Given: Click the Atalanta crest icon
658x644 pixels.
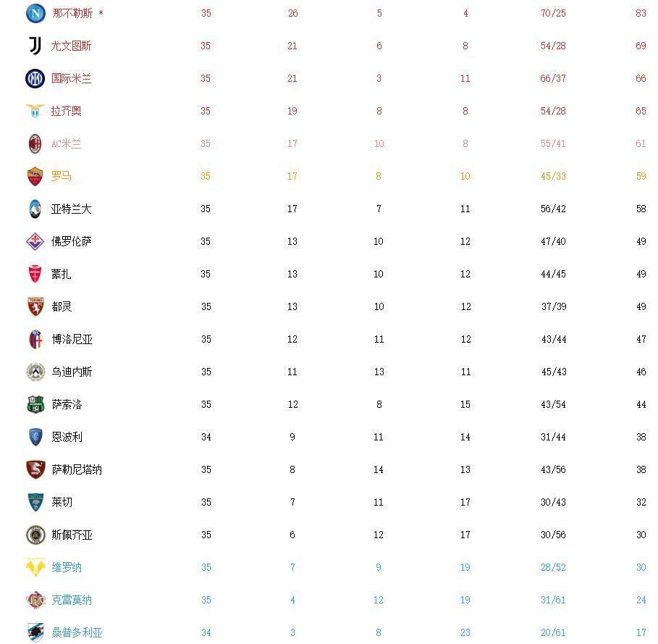Looking at the screenshot, I should coord(35,209).
